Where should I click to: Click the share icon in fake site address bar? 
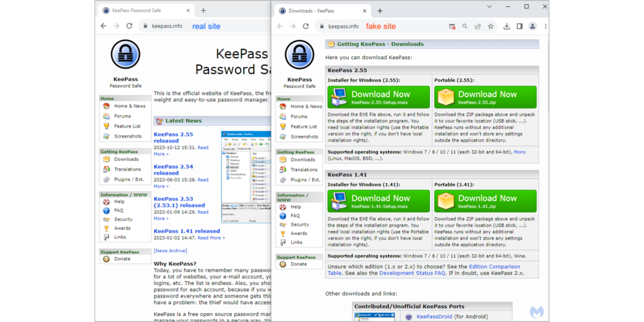[x=478, y=26]
